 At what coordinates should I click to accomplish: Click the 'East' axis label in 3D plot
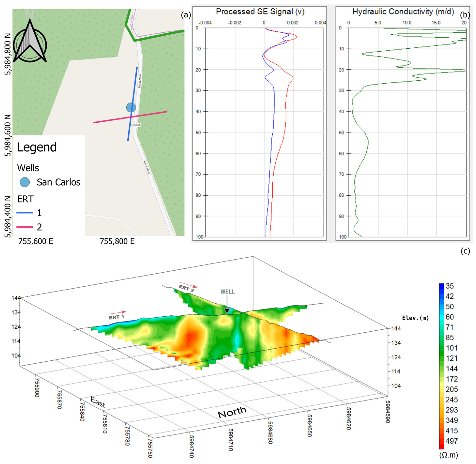point(98,402)
